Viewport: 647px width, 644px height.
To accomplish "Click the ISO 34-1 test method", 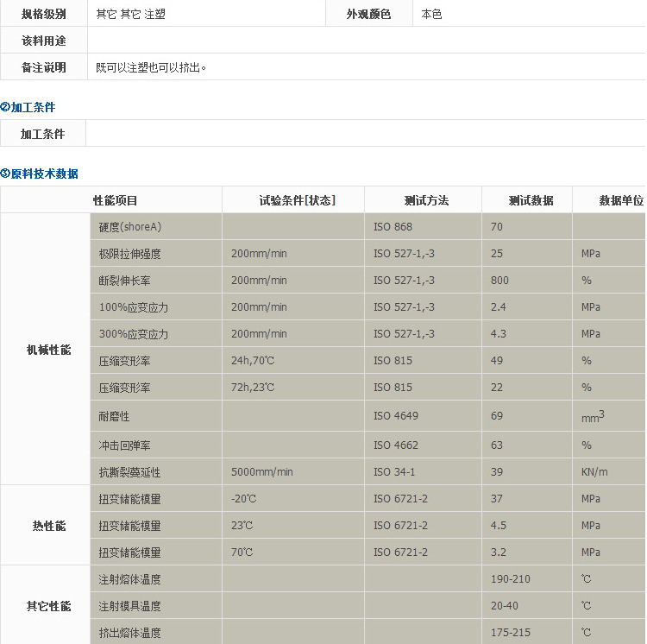I will [x=394, y=472].
